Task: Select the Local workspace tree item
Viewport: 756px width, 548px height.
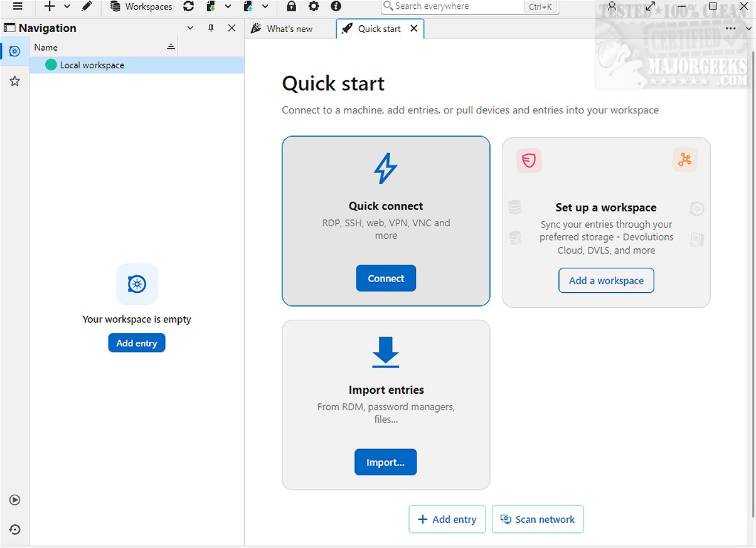Action: tap(137, 65)
